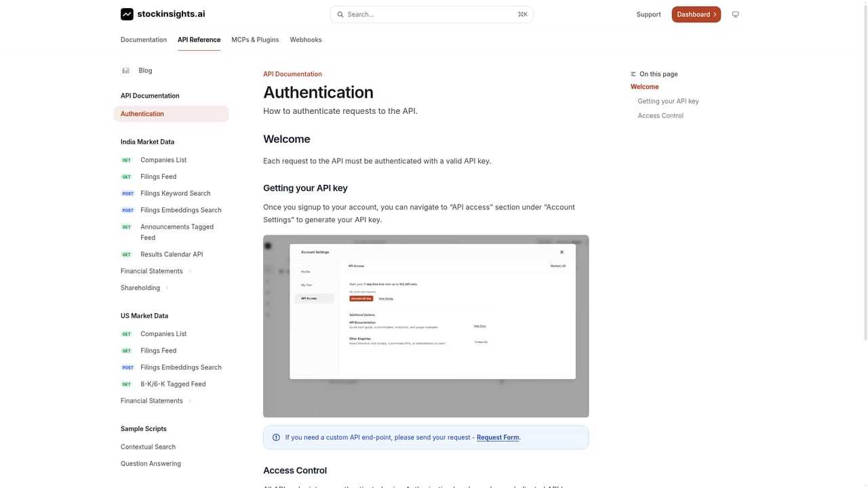The height and width of the screenshot is (488, 868).
Task: Open US Market Filings Feed
Action: click(x=158, y=351)
